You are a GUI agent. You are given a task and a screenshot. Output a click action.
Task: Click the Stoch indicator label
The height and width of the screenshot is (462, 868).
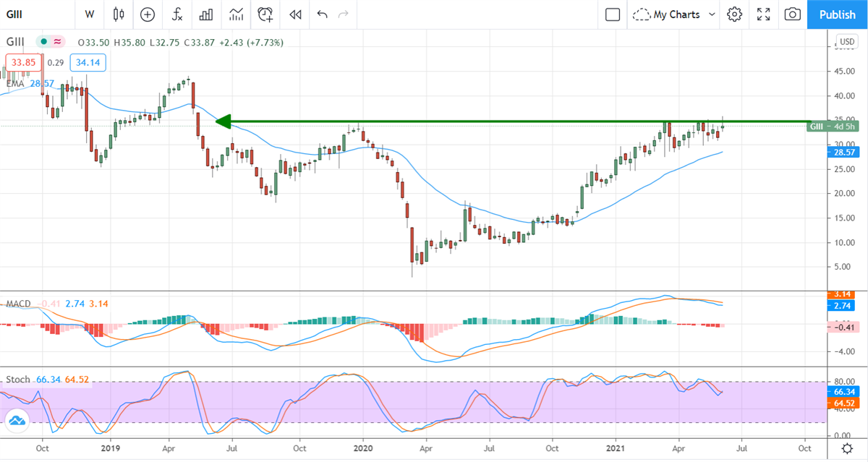click(x=18, y=380)
